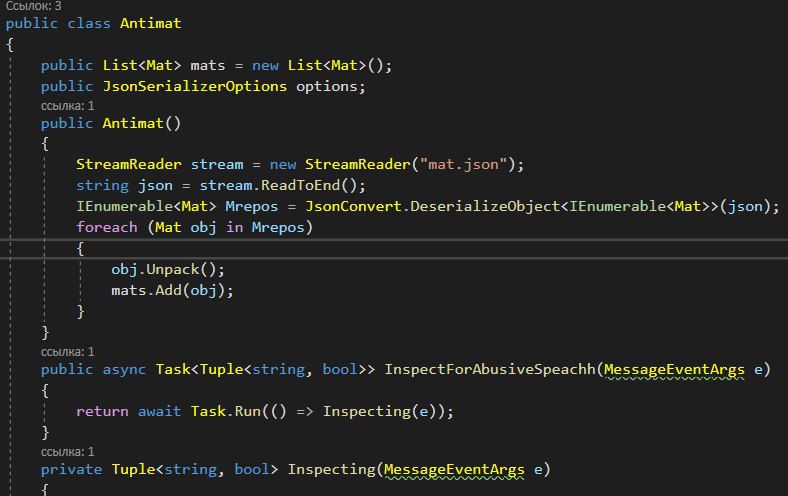Screen dimensions: 788x496
Task: Click the "DeserializeObject" method name
Action: point(485,206)
